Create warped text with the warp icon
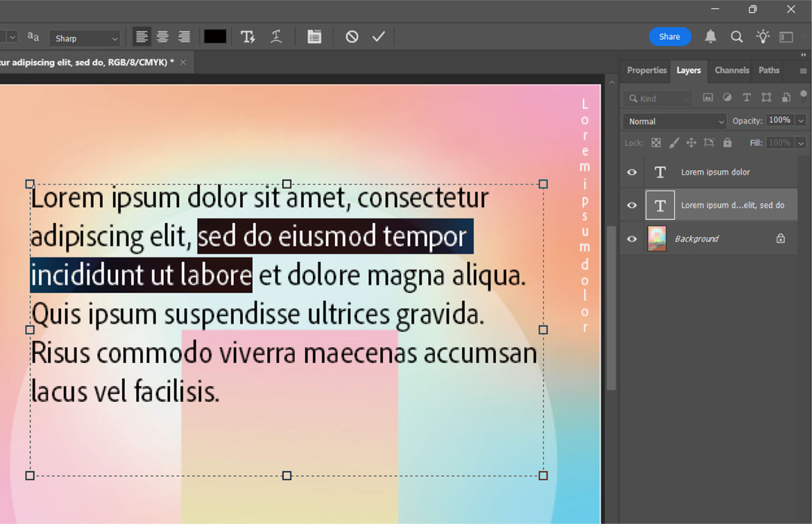The image size is (812, 524). (276, 37)
